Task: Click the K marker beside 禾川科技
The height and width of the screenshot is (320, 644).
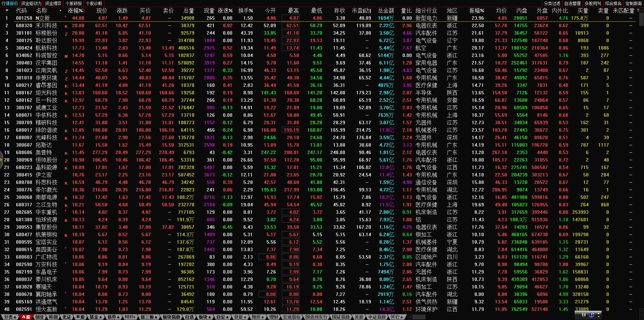Action: click(66, 26)
